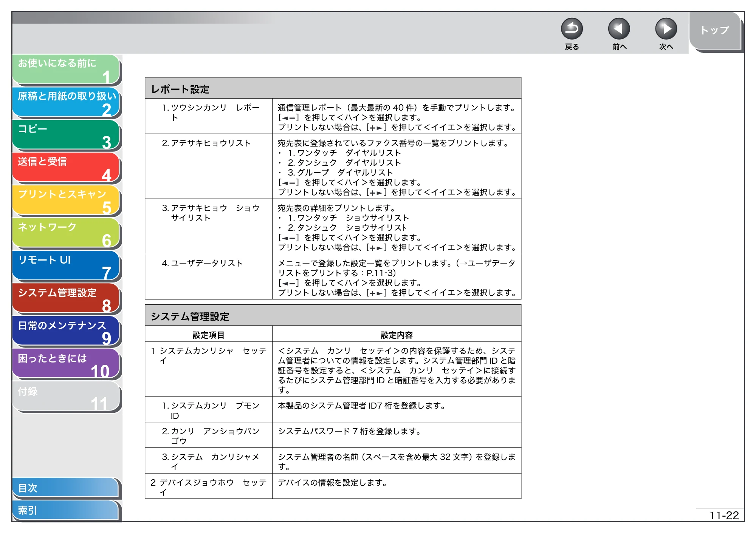Follow the ユーザデータリストをプリントする P.11-3 link

(x=397, y=268)
